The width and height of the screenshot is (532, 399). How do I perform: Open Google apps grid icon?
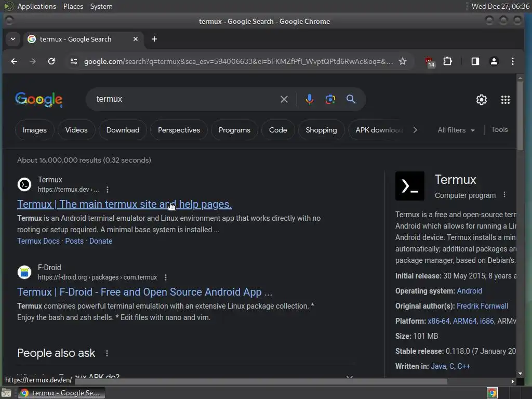coord(505,100)
